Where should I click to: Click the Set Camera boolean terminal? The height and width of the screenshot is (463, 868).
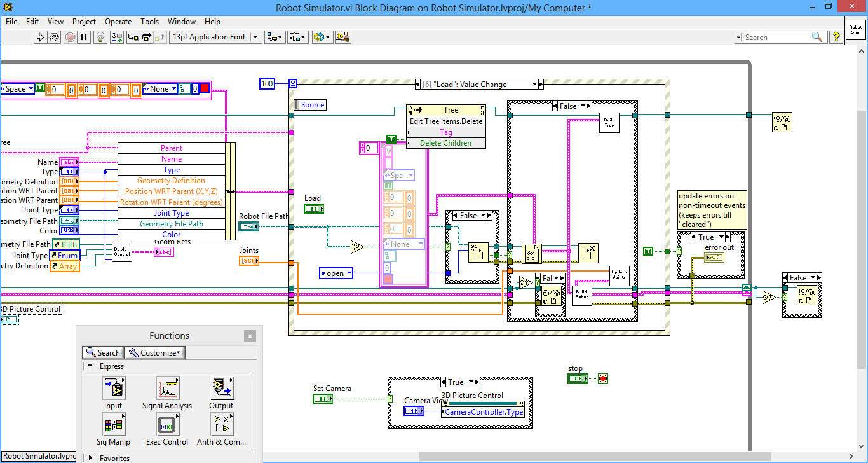click(x=323, y=399)
